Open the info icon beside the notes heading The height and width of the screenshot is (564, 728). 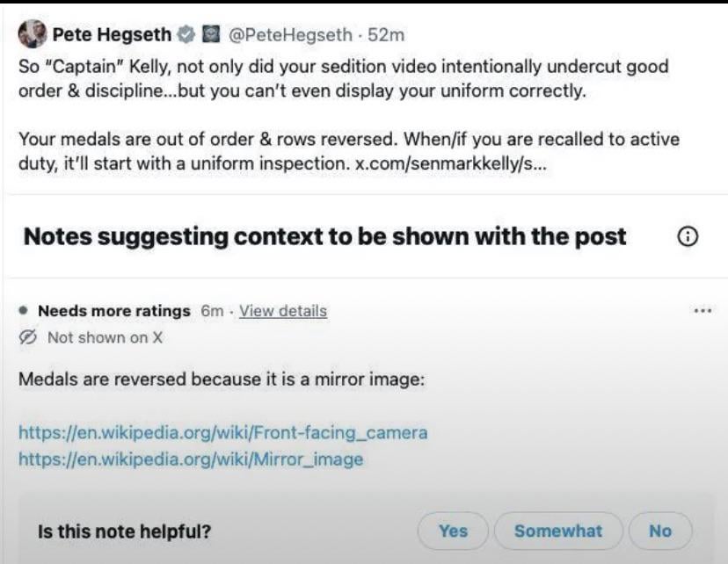(x=689, y=235)
